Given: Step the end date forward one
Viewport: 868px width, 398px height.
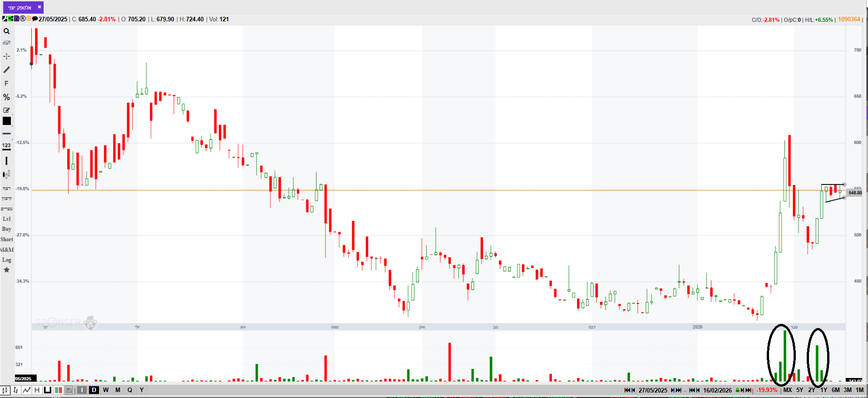Looking at the screenshot, I should (x=742, y=390).
